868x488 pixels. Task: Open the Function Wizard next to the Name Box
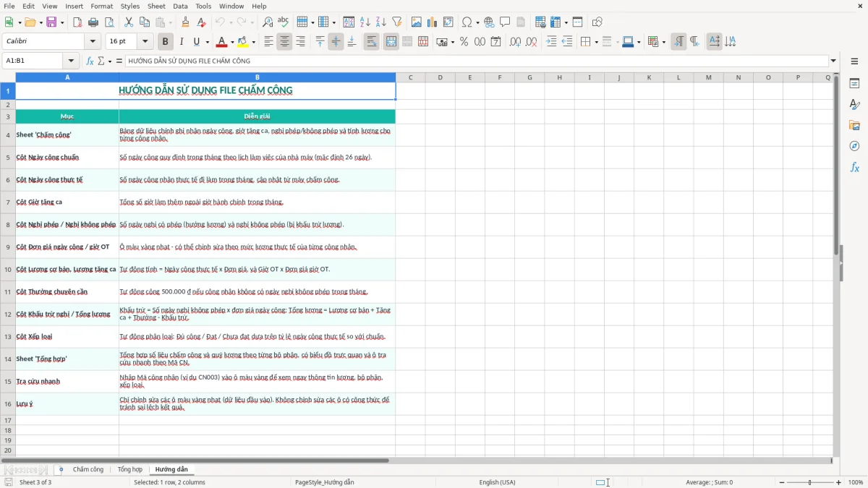pyautogui.click(x=90, y=61)
